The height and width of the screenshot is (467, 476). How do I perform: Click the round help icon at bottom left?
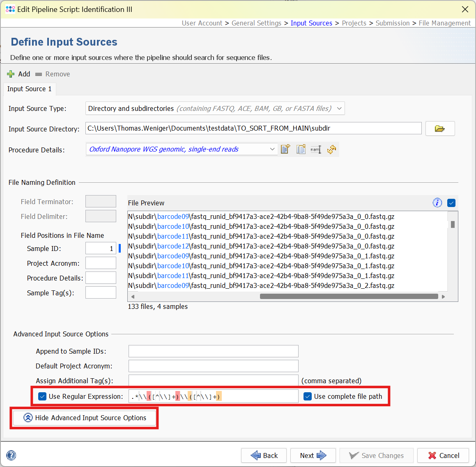tap(11, 455)
